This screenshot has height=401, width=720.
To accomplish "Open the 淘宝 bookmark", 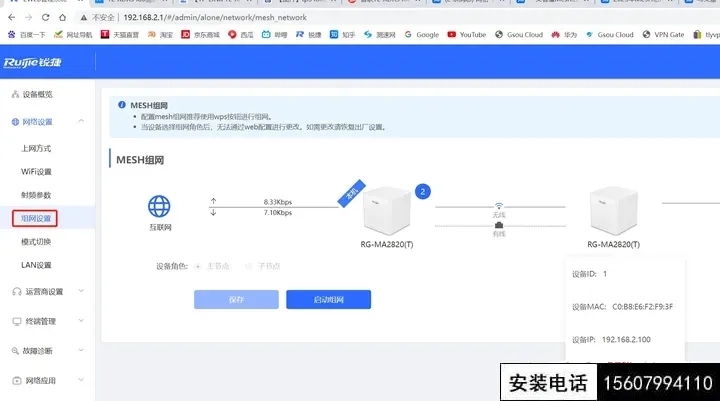I will (160, 34).
